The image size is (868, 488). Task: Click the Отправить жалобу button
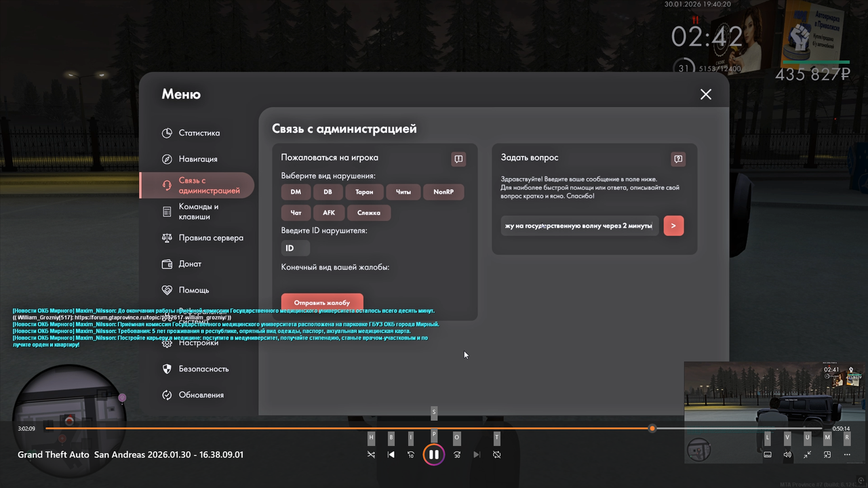(322, 302)
